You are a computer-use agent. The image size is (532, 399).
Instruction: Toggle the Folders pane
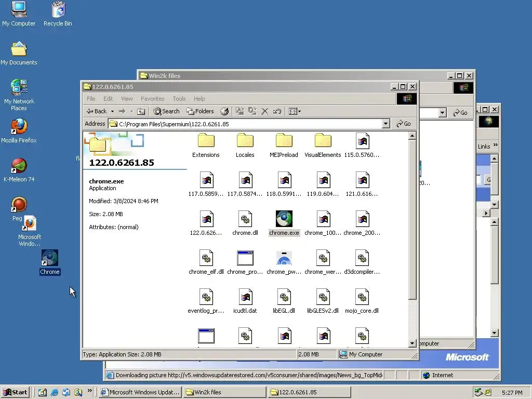pyautogui.click(x=200, y=111)
